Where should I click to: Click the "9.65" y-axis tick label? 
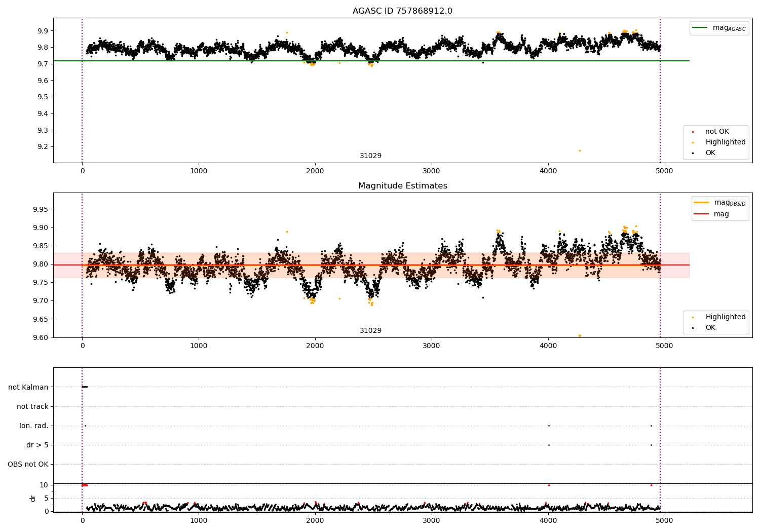[x=41, y=320]
